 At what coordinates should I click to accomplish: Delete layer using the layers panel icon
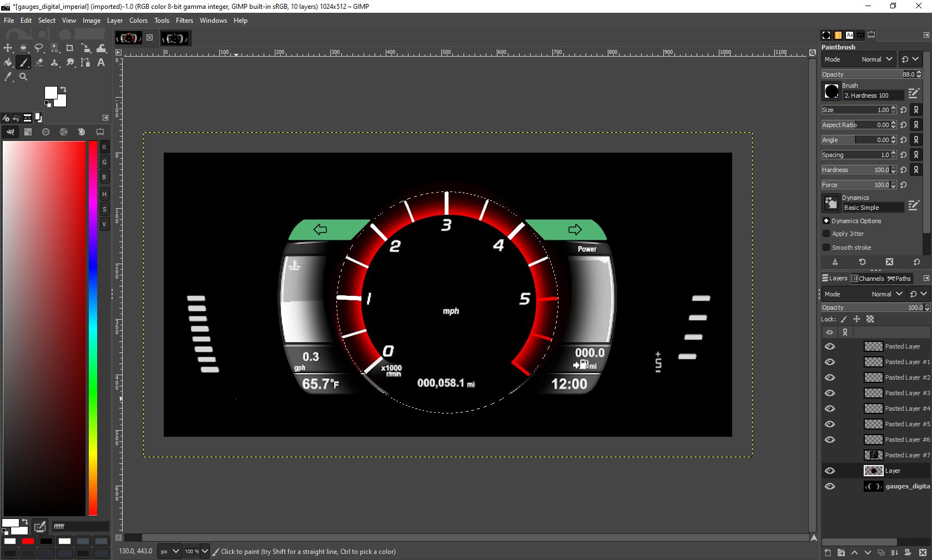923,552
